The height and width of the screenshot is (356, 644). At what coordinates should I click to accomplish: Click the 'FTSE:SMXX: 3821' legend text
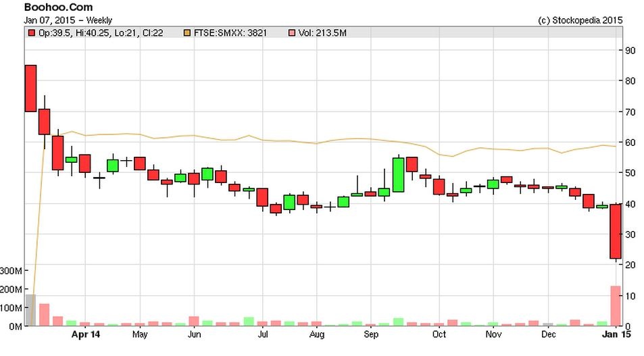pos(230,33)
